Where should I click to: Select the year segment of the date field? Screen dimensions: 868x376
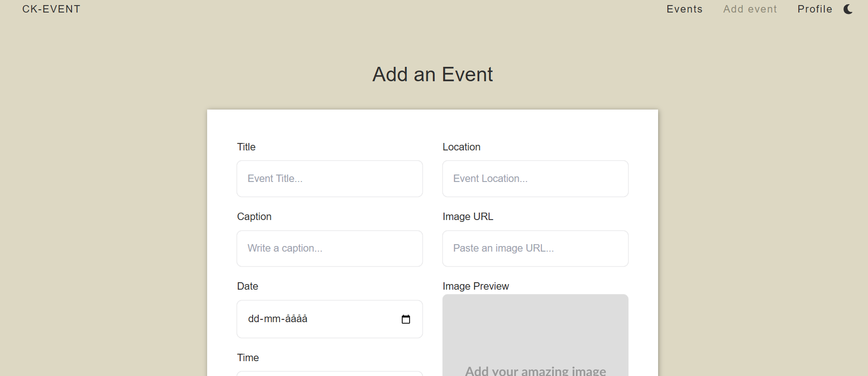pos(296,319)
